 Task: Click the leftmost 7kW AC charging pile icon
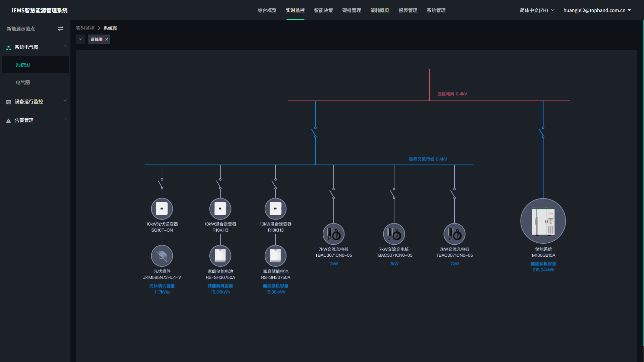coord(333,234)
